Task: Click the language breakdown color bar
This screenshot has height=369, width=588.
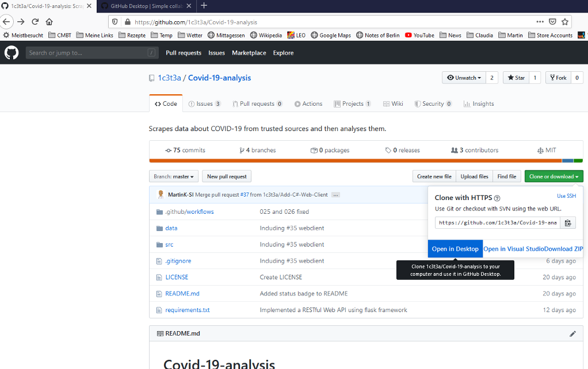Action: tap(365, 160)
